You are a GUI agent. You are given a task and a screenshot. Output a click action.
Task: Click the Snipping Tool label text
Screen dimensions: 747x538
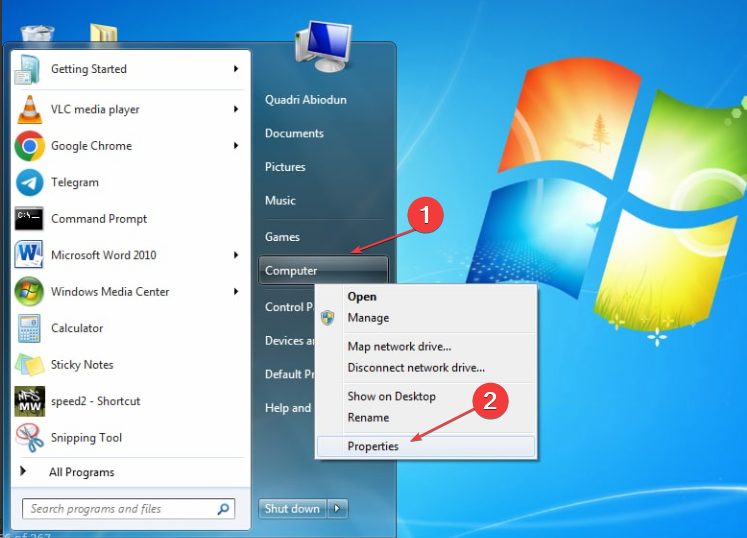tap(86, 437)
